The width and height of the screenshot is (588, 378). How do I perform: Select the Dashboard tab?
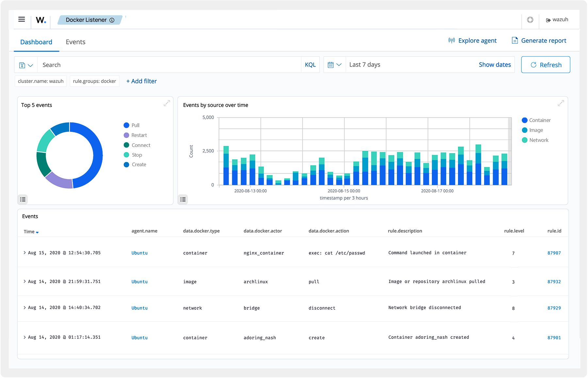click(36, 42)
